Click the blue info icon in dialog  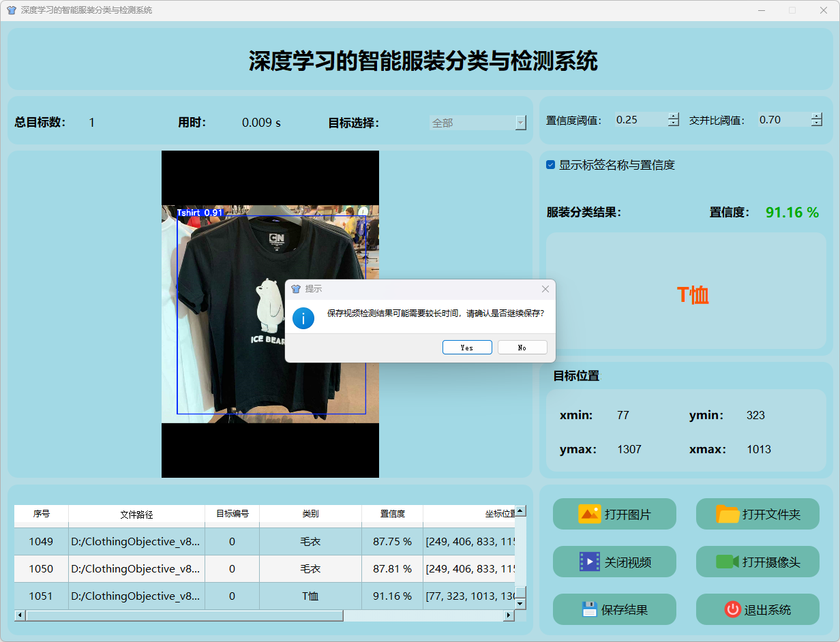tap(303, 318)
